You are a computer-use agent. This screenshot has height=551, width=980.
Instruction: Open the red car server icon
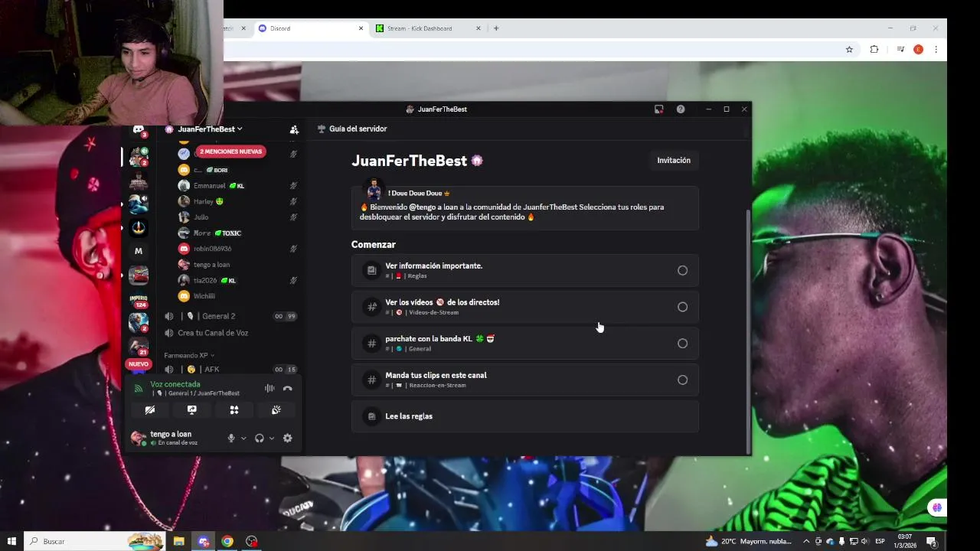pyautogui.click(x=139, y=275)
